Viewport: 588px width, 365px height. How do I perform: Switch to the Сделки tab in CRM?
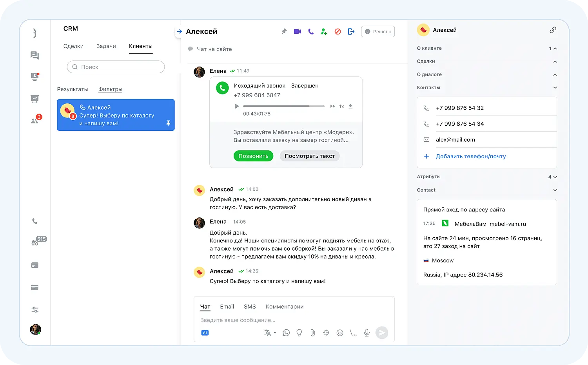click(x=73, y=46)
